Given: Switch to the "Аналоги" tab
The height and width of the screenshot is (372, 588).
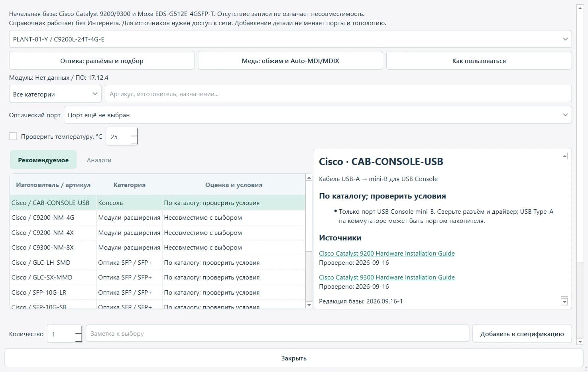Looking at the screenshot, I should tap(99, 160).
